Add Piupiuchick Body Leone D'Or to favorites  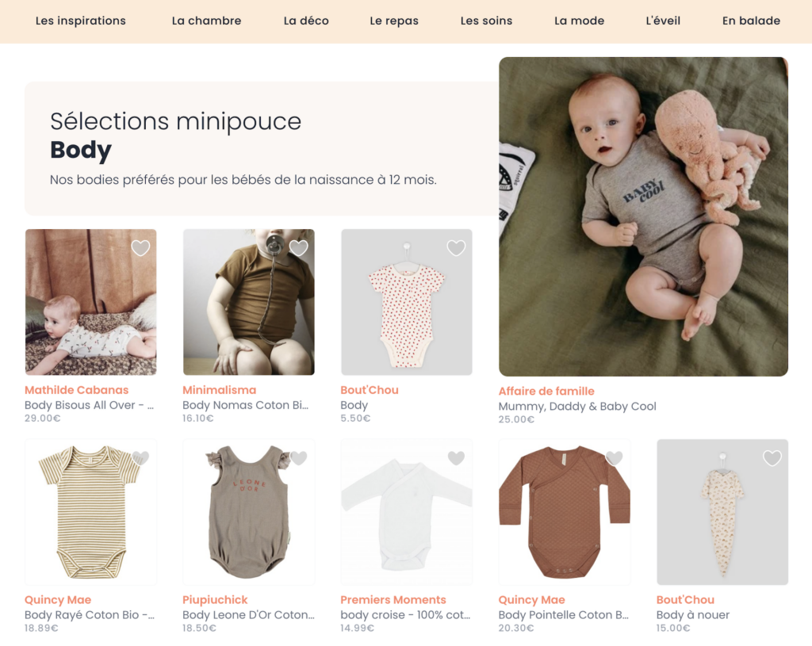[298, 458]
